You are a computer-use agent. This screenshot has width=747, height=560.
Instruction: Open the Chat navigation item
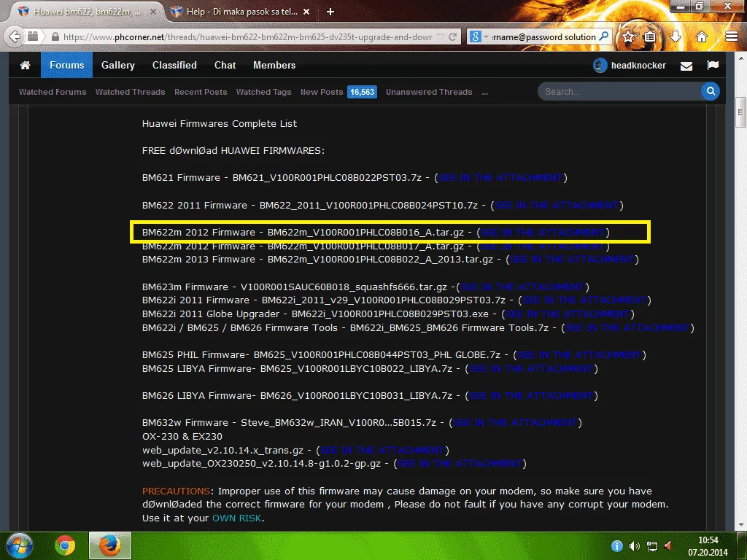point(225,65)
